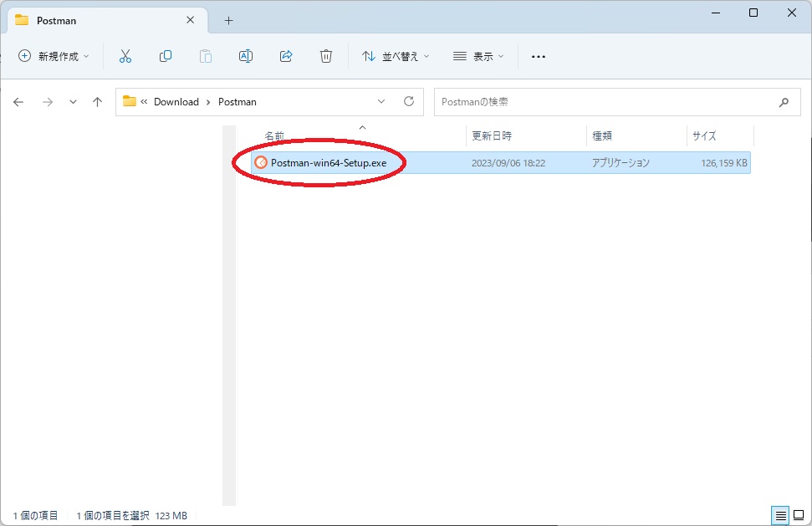Click the Delete trash can icon
The width and height of the screenshot is (812, 526).
pyautogui.click(x=326, y=56)
